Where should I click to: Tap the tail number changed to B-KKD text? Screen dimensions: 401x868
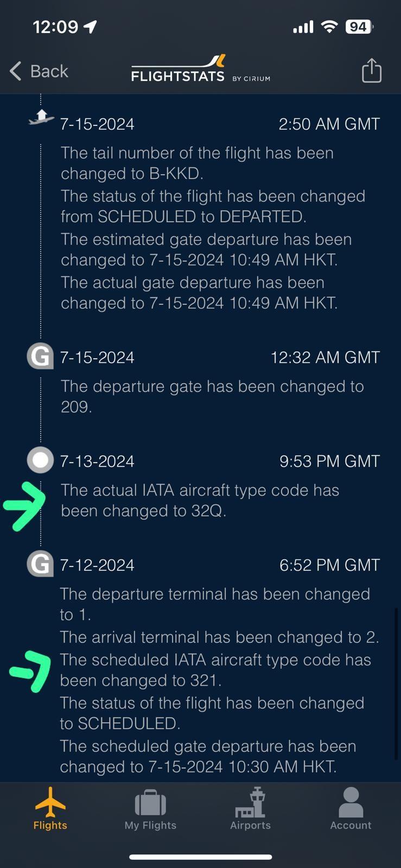coord(197,163)
